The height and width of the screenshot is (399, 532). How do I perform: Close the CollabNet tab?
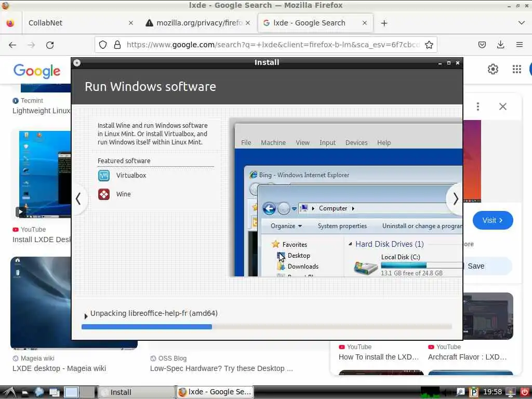coord(131,23)
